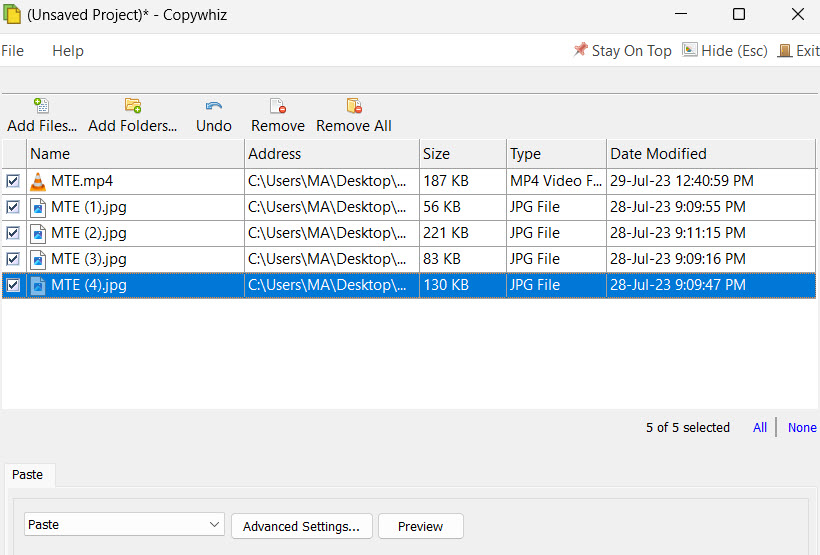Image resolution: width=820 pixels, height=555 pixels.
Task: Sort by the Date Modified column header
Action: [711, 154]
